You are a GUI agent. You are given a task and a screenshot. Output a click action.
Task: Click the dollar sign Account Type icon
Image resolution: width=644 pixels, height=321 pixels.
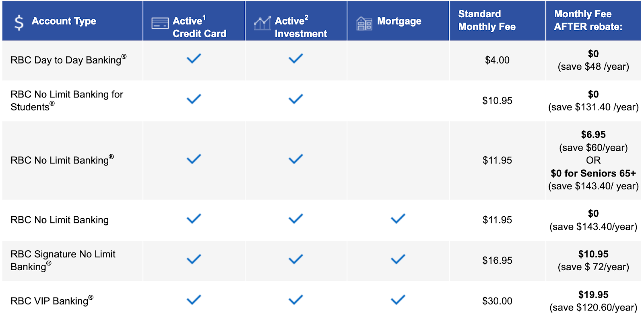coord(19,23)
